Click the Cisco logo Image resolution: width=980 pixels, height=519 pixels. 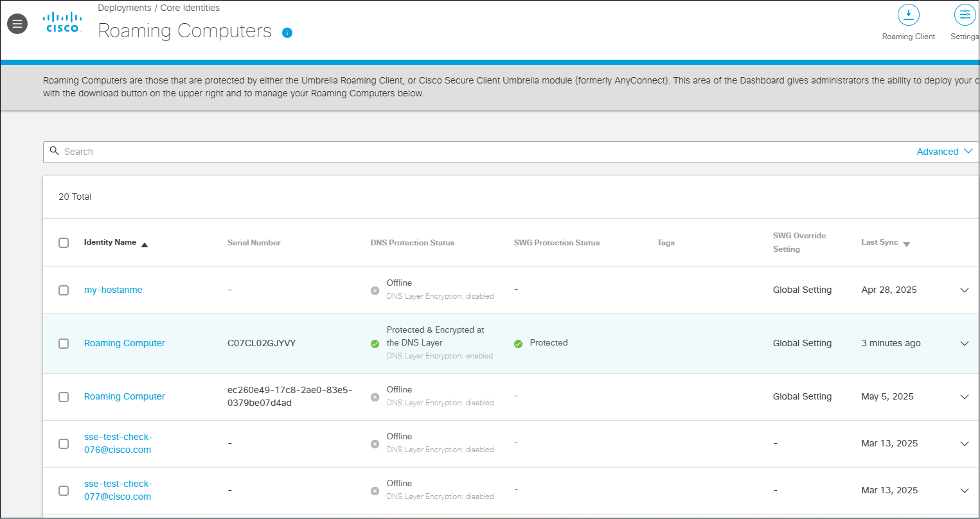62,22
